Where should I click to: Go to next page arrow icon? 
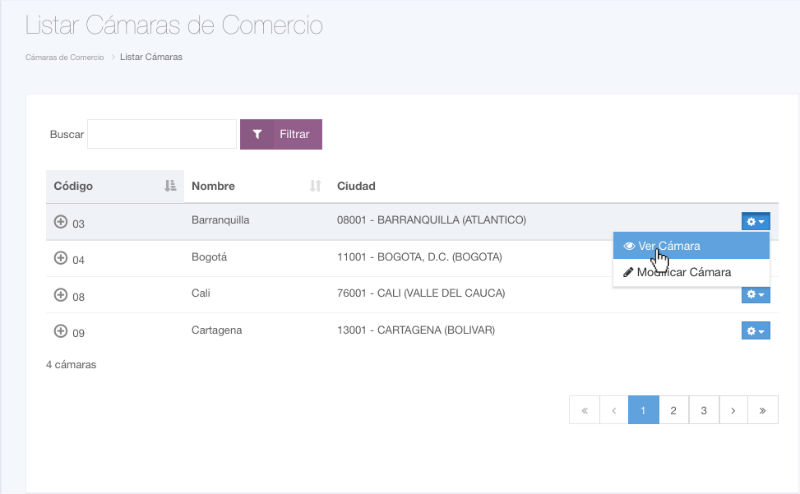[x=733, y=410]
